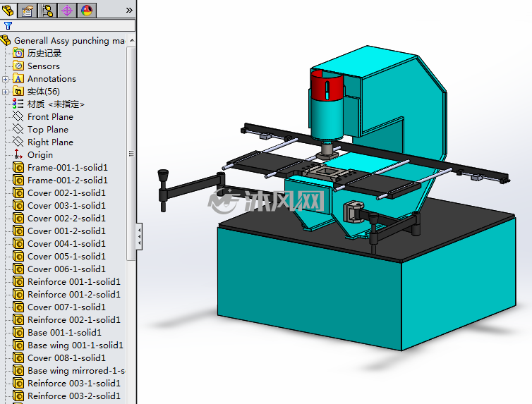Open the DimXpertManager tab
532x404 pixels.
[67, 10]
